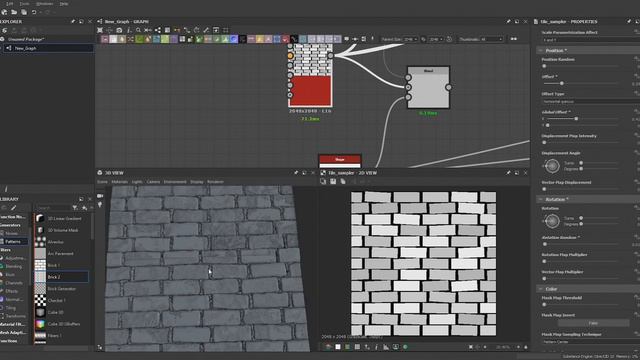
Task: Click the filter funnel icon in Library
Action: click(x=75, y=208)
